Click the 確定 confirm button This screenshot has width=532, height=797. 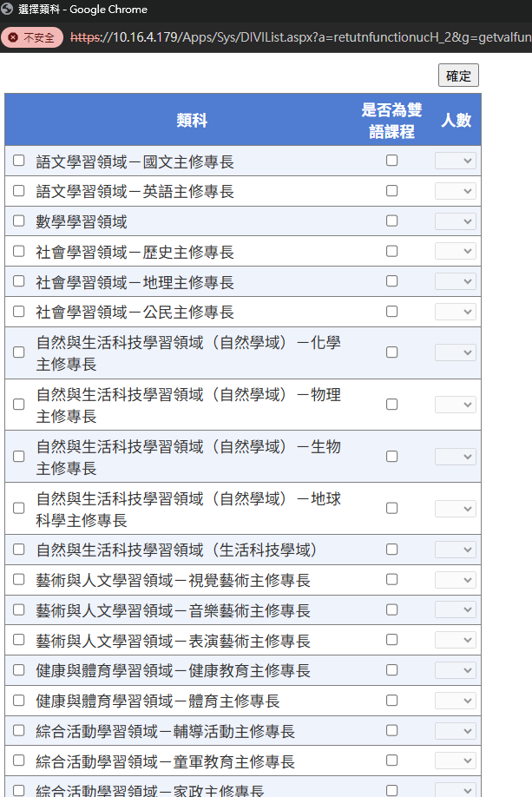click(458, 76)
